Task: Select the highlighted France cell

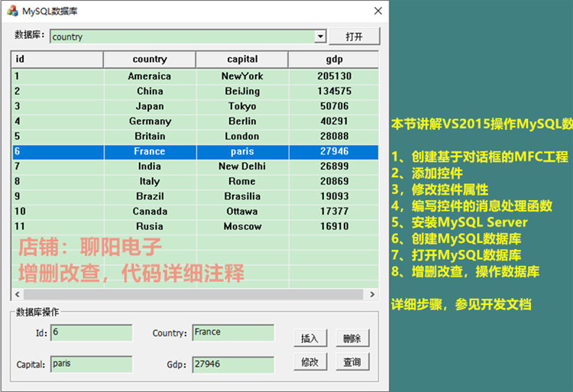Action: coord(150,151)
